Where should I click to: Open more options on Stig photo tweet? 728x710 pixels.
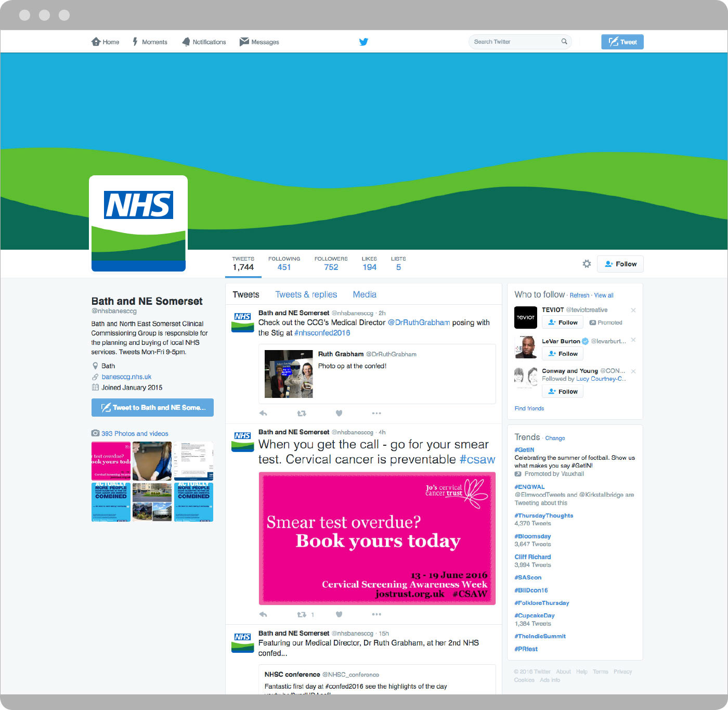coord(376,413)
